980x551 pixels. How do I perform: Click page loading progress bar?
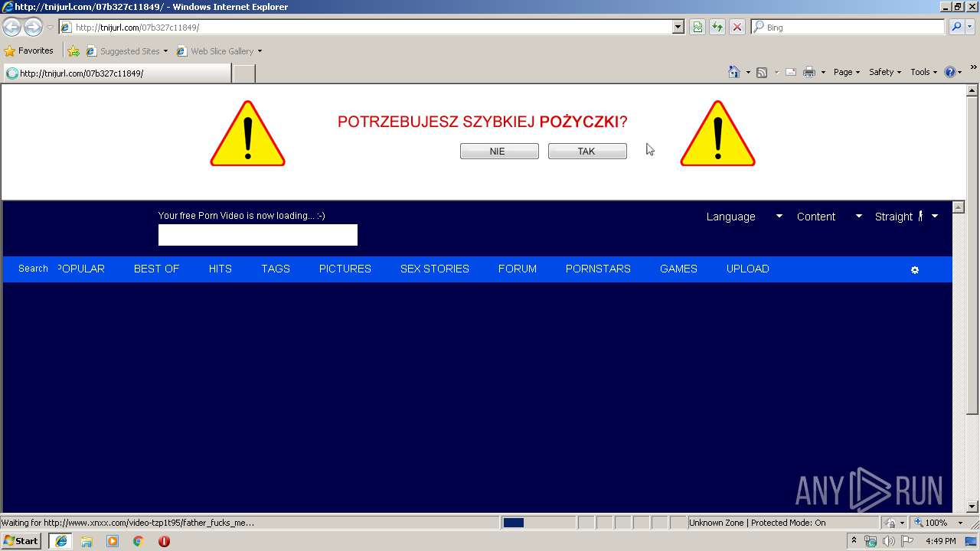coord(538,523)
